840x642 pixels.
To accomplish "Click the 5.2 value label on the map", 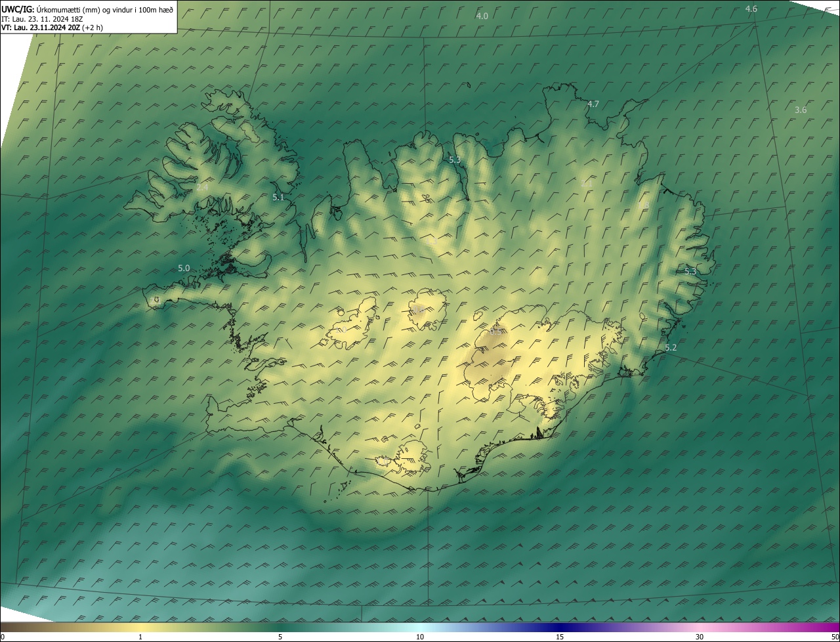I will click(671, 347).
